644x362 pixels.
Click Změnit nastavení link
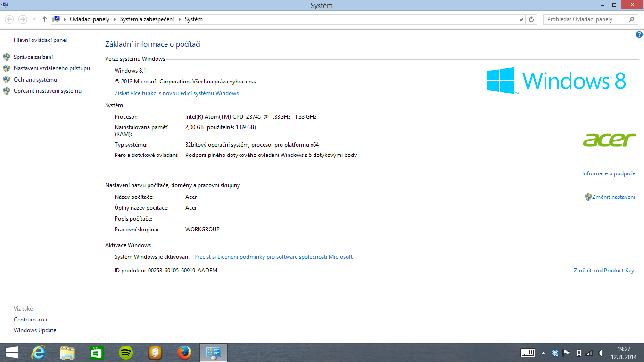coord(613,197)
